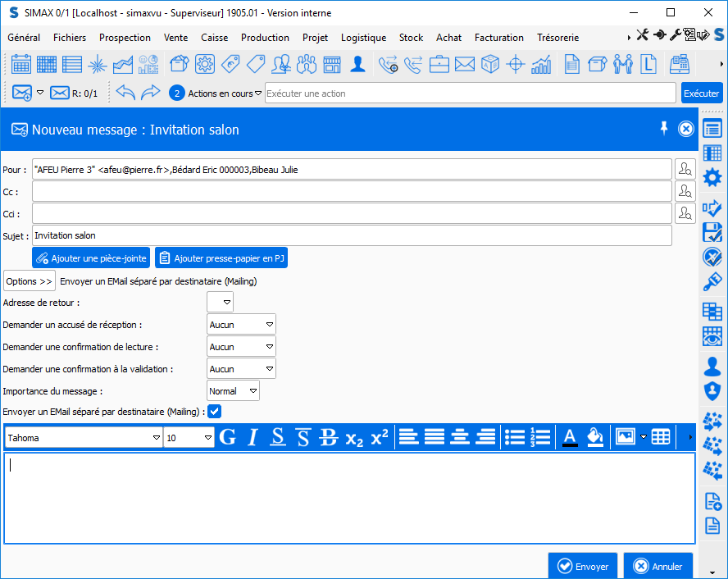Open contact picker for Pour field
This screenshot has width=728, height=579.
pyautogui.click(x=685, y=169)
